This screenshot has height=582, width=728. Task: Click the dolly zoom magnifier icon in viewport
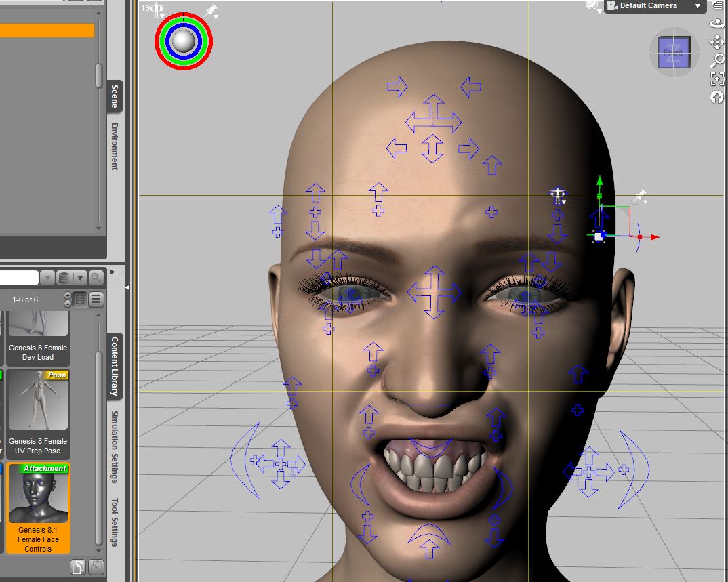717,60
